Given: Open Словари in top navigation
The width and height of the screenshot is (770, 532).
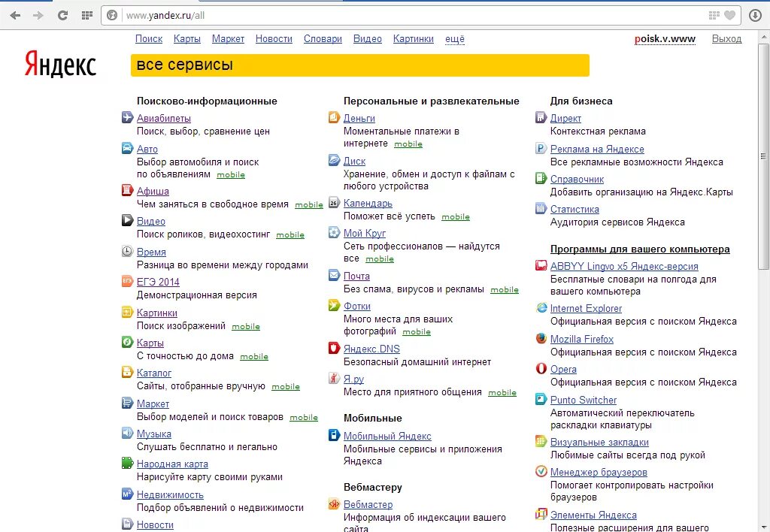Looking at the screenshot, I should click(323, 39).
